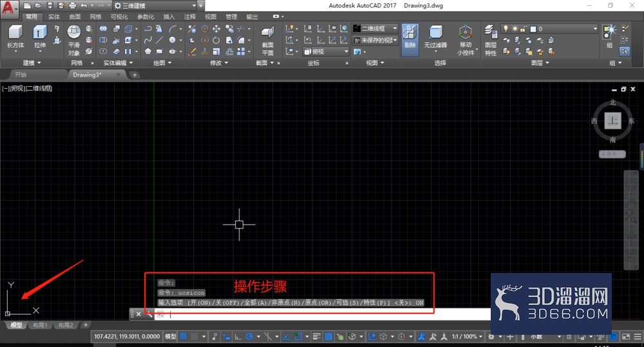Click the 平滑对象 smooth object tool
Screen dimensions: 644x347
click(74, 41)
